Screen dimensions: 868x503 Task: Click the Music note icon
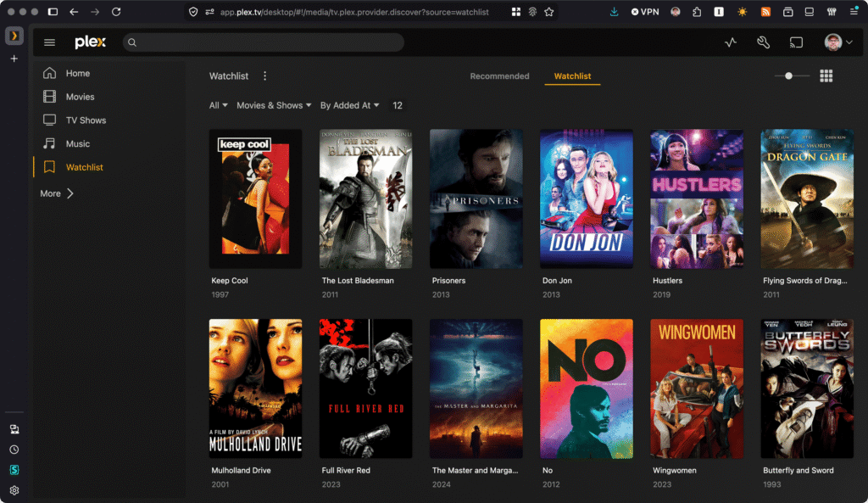click(x=49, y=143)
